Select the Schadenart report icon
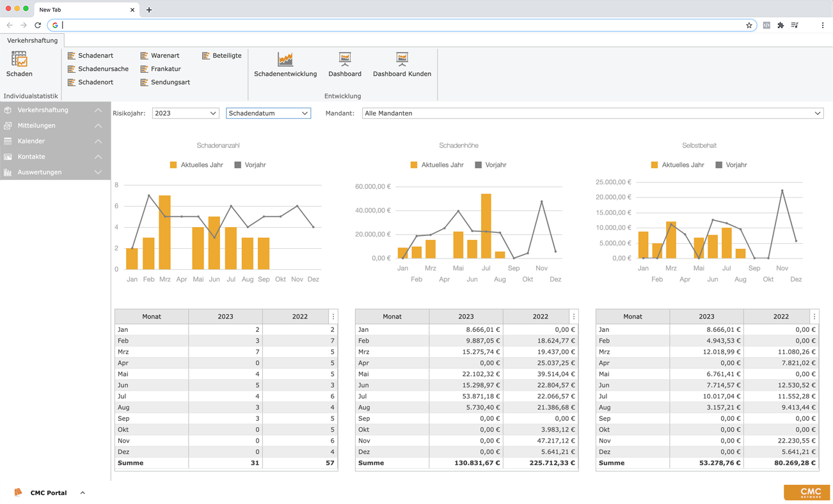 click(72, 56)
